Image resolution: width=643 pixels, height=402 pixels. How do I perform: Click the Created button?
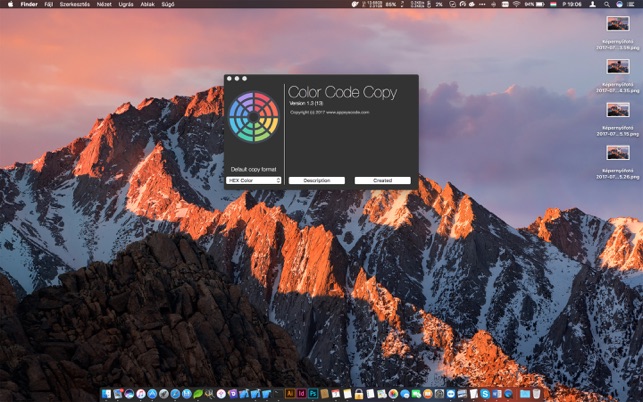click(x=383, y=180)
